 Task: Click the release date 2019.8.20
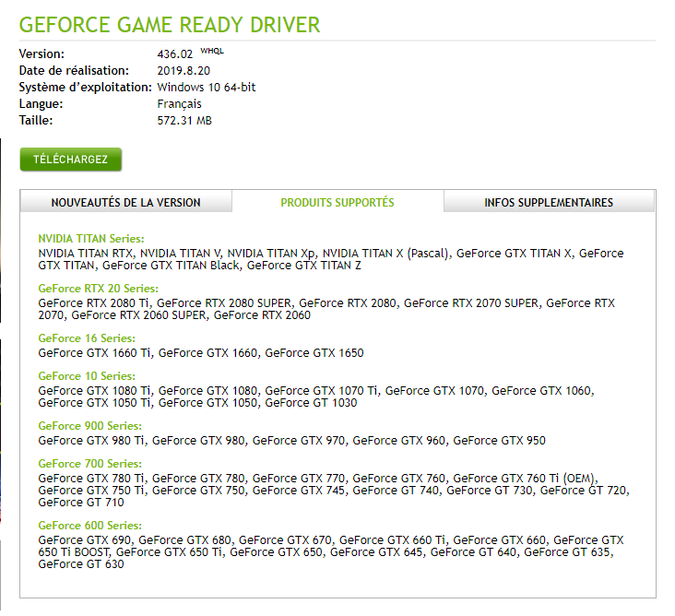pyautogui.click(x=184, y=71)
